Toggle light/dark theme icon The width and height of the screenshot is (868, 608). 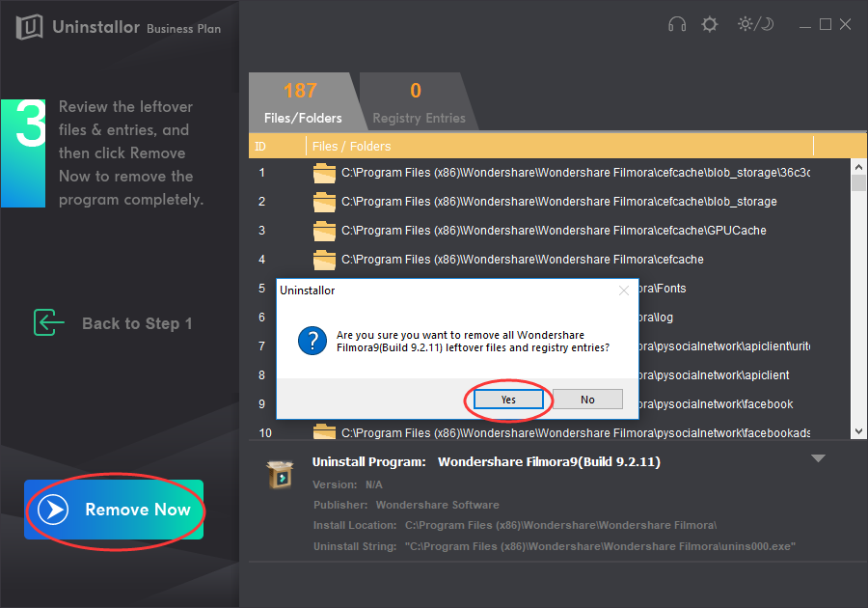coord(755,24)
